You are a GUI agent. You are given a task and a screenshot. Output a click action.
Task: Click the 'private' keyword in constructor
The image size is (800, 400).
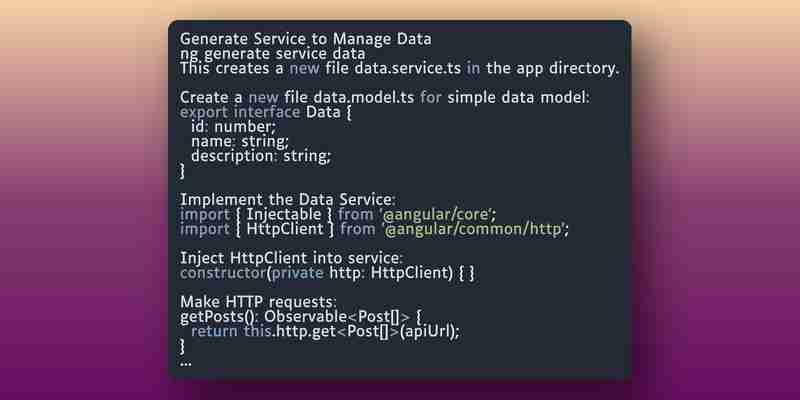point(298,273)
